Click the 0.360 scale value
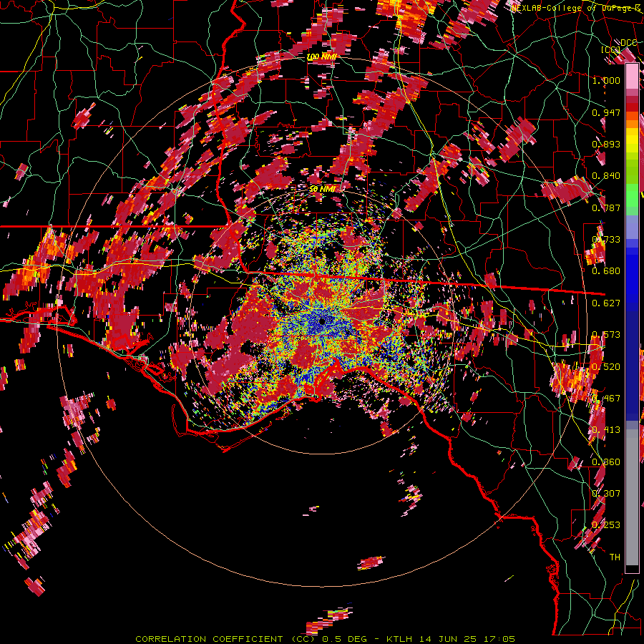This screenshot has height=644, width=644. coord(606,462)
